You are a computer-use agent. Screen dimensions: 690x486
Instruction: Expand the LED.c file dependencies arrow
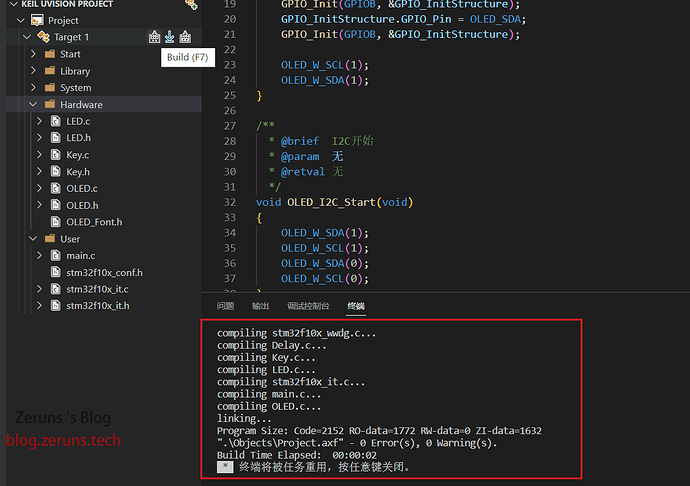pos(40,121)
